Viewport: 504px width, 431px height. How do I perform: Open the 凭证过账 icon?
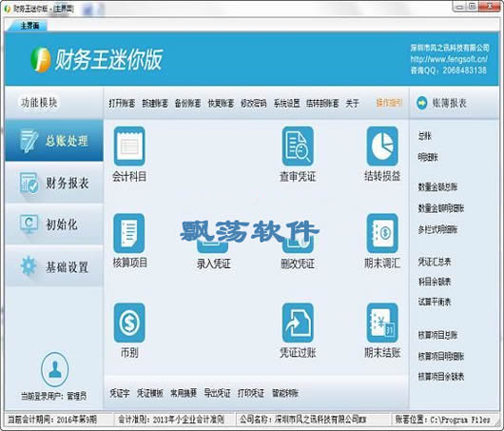click(x=298, y=323)
